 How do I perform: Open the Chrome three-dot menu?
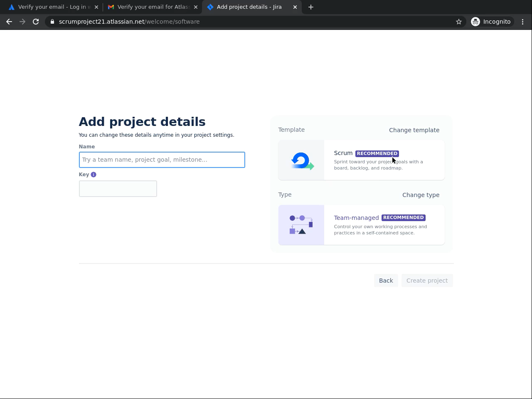[x=523, y=22]
